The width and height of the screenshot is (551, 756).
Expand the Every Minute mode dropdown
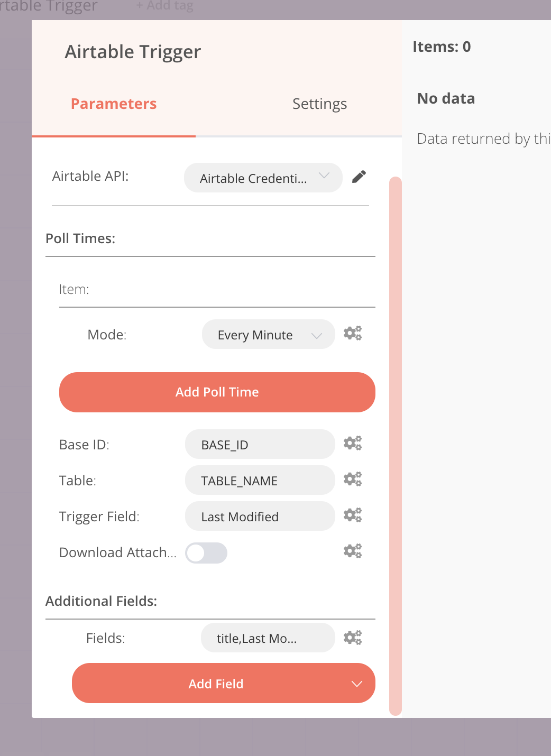click(x=268, y=334)
